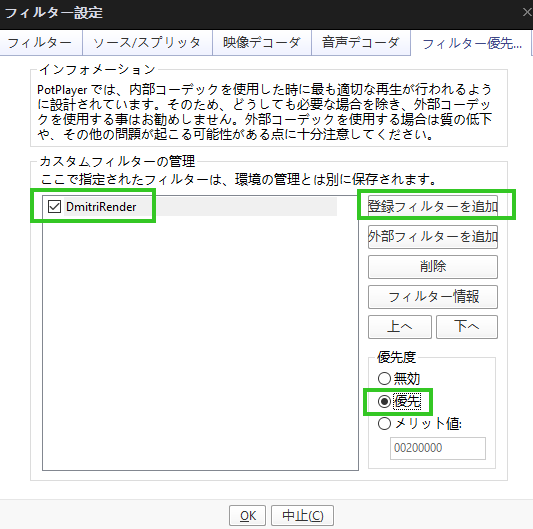Image resolution: width=533 pixels, height=529 pixels.
Task: Open the 映像デコーダ tab
Action: click(x=262, y=42)
